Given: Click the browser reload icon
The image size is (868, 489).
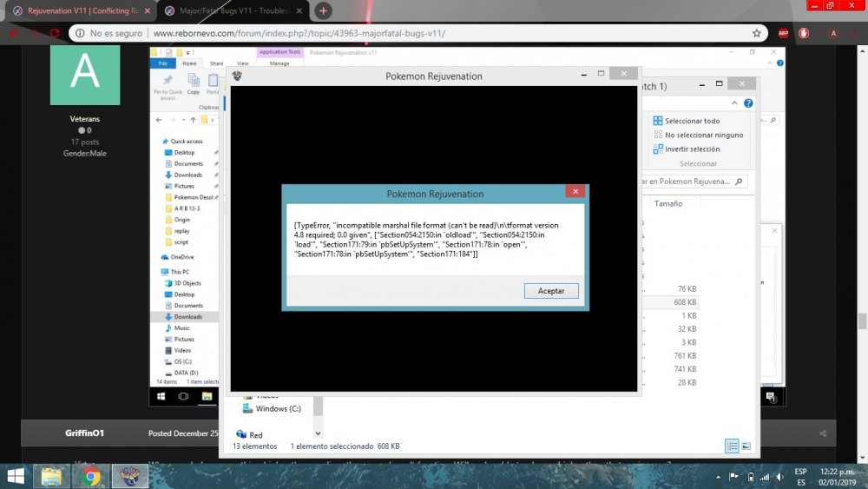Looking at the screenshot, I should (55, 33).
